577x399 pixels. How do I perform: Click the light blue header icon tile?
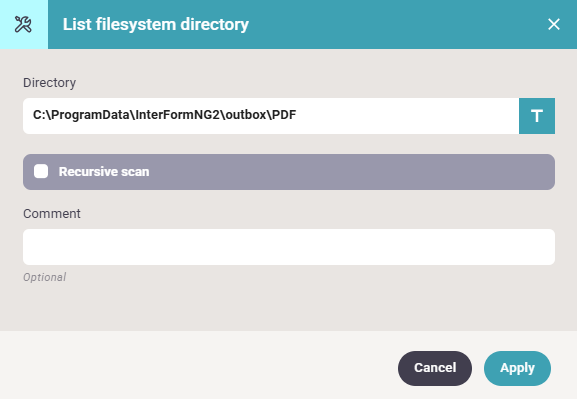coord(24,24)
